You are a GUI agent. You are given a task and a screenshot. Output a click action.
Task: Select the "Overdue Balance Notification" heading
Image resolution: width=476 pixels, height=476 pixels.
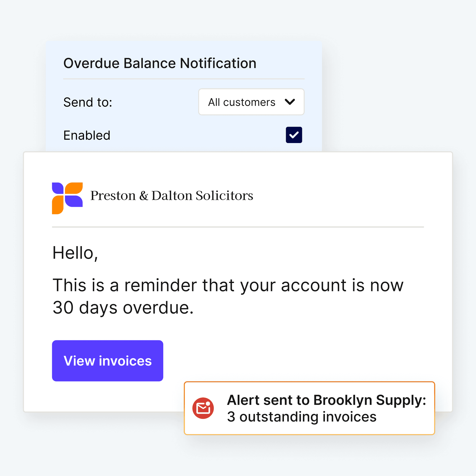tap(160, 63)
